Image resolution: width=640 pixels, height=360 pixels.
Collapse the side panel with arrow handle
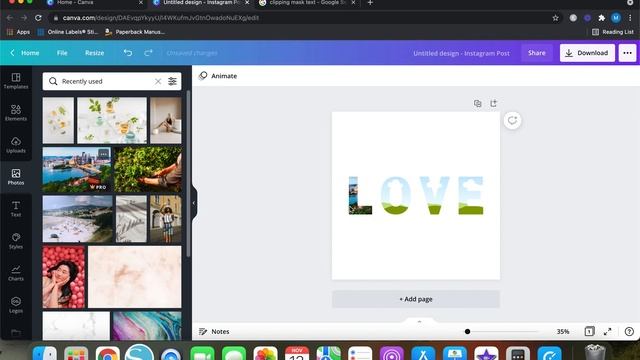click(x=194, y=203)
